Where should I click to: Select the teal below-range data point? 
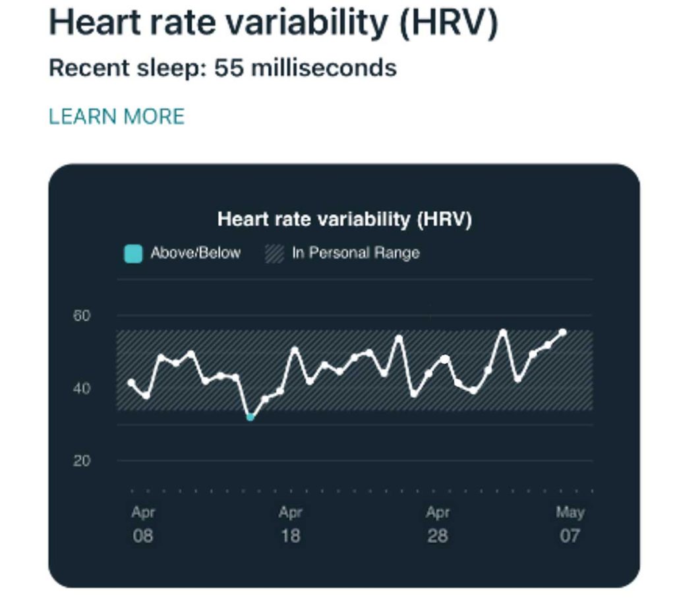click(x=250, y=417)
